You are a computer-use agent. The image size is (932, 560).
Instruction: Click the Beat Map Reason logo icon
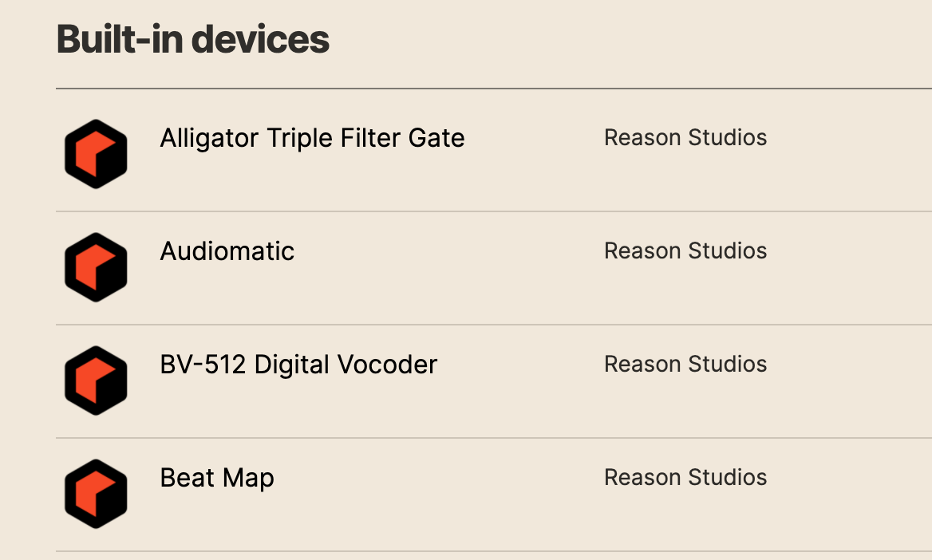coord(96,494)
